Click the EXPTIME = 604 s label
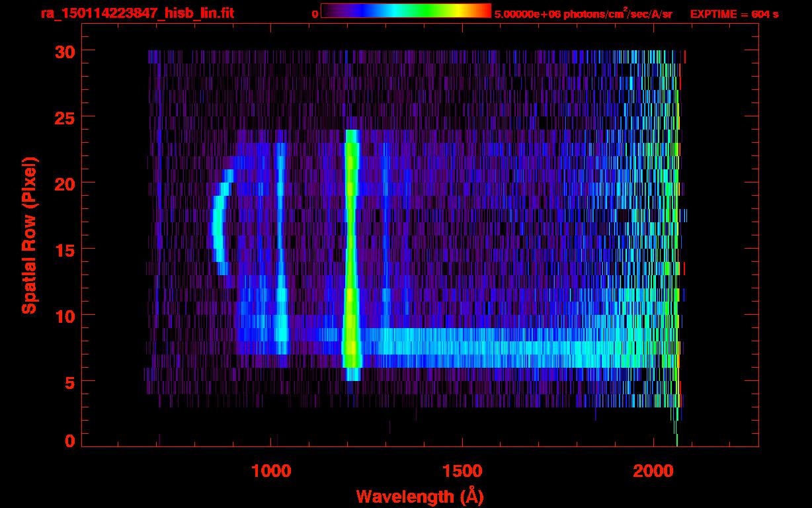The image size is (812, 508). pyautogui.click(x=734, y=14)
